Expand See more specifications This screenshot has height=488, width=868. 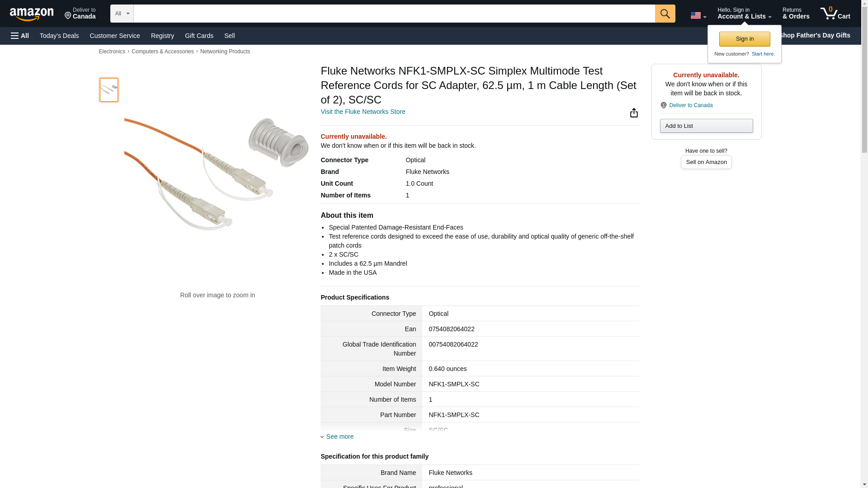click(x=340, y=436)
